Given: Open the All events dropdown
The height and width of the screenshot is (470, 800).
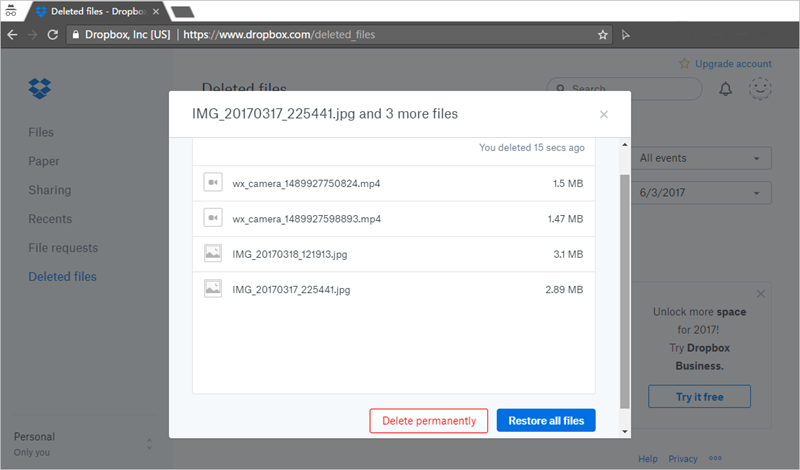Looking at the screenshot, I should click(702, 158).
